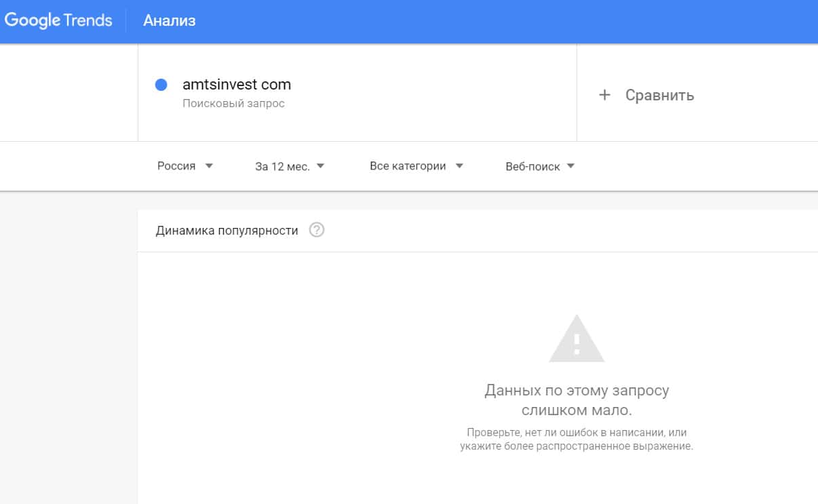Viewport: 818px width, 504px height.
Task: Click the arrow beside За 12 мес.
Action: (320, 166)
